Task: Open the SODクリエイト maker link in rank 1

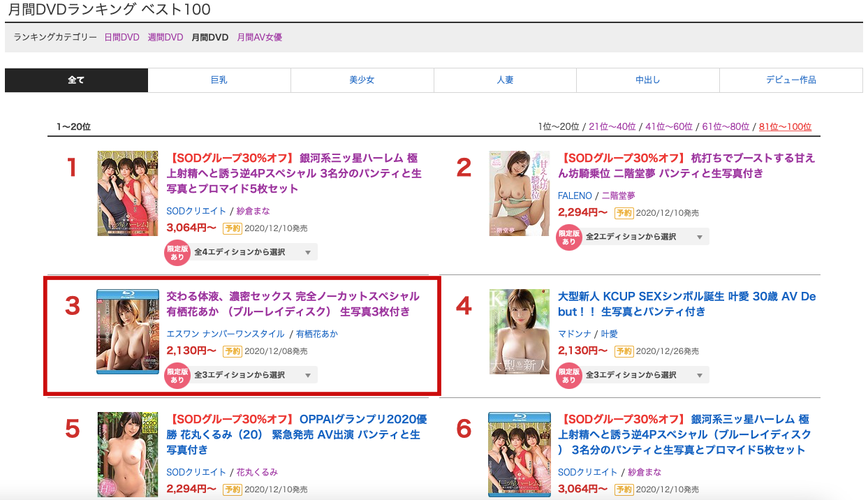Action: pos(196,211)
